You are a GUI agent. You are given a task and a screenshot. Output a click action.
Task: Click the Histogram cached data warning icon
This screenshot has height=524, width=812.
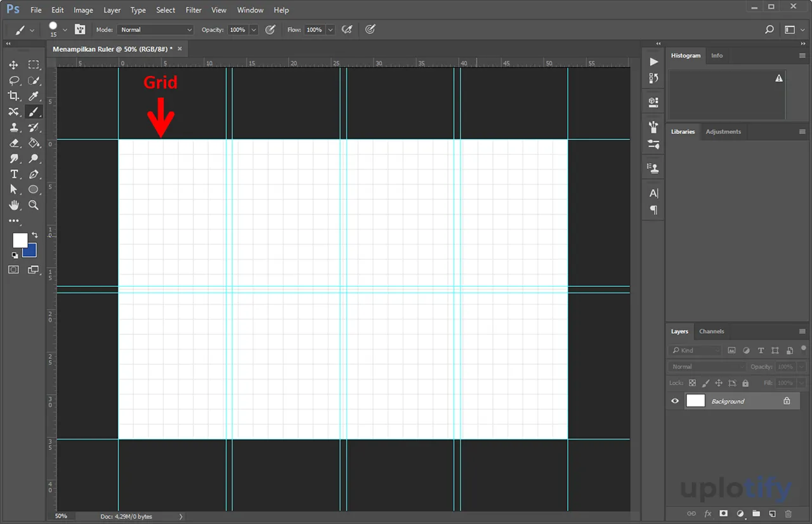[x=779, y=78]
